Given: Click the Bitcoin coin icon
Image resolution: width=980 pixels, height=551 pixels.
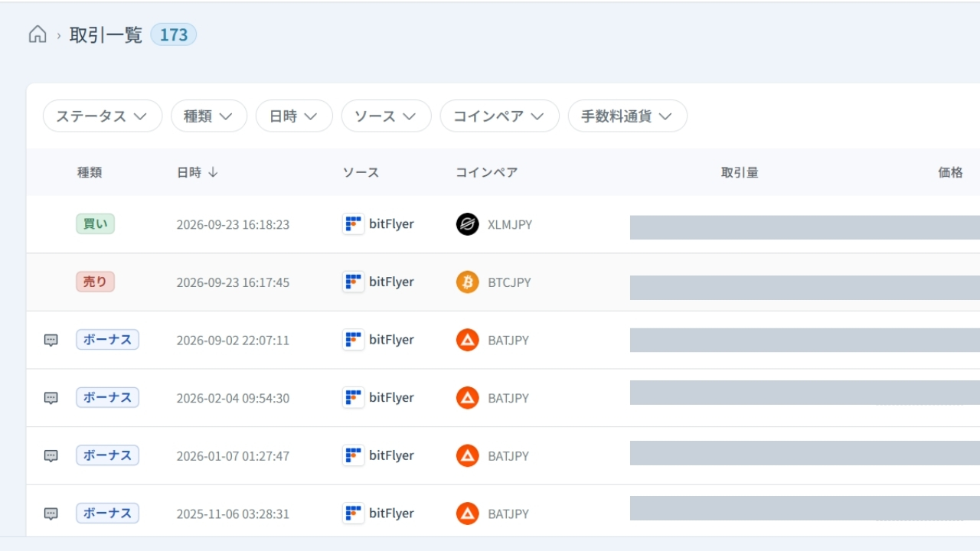Looking at the screenshot, I should tap(467, 282).
